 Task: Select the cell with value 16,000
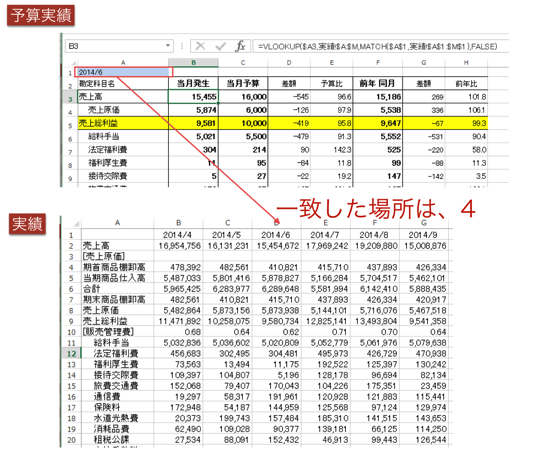tap(243, 97)
